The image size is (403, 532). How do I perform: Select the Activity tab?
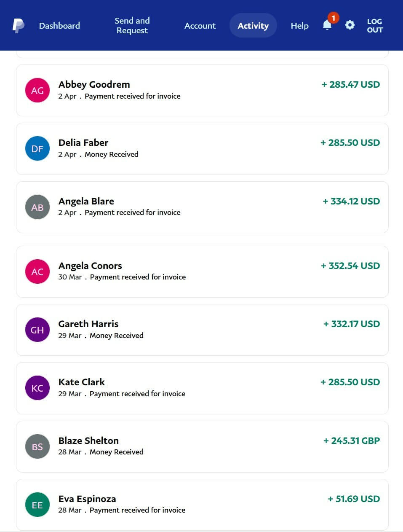[253, 26]
